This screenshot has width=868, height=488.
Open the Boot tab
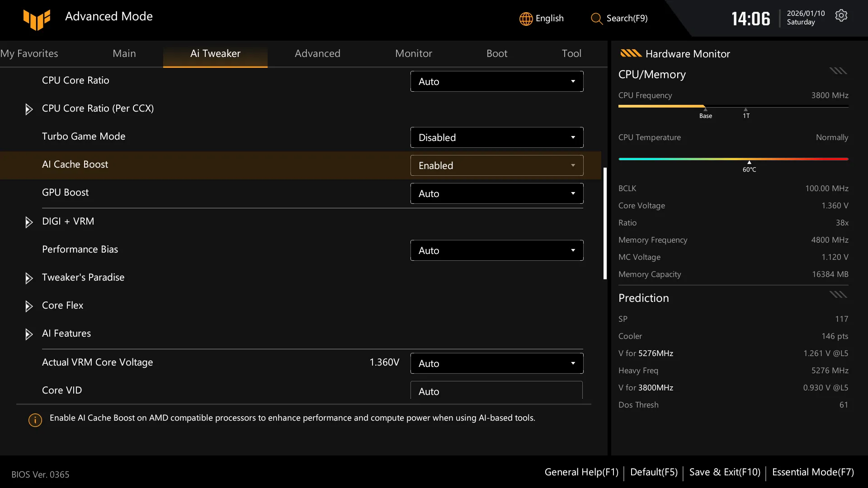497,53
